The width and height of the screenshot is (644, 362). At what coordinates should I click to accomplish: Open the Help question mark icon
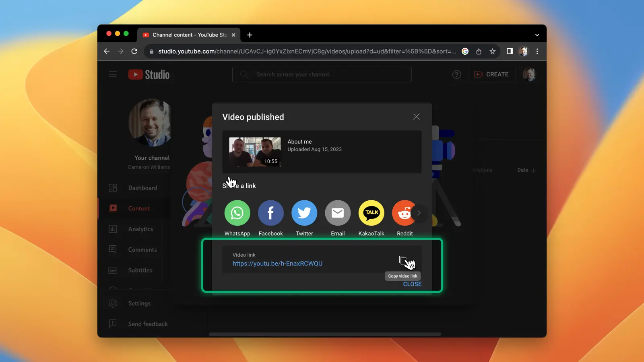[x=456, y=74]
